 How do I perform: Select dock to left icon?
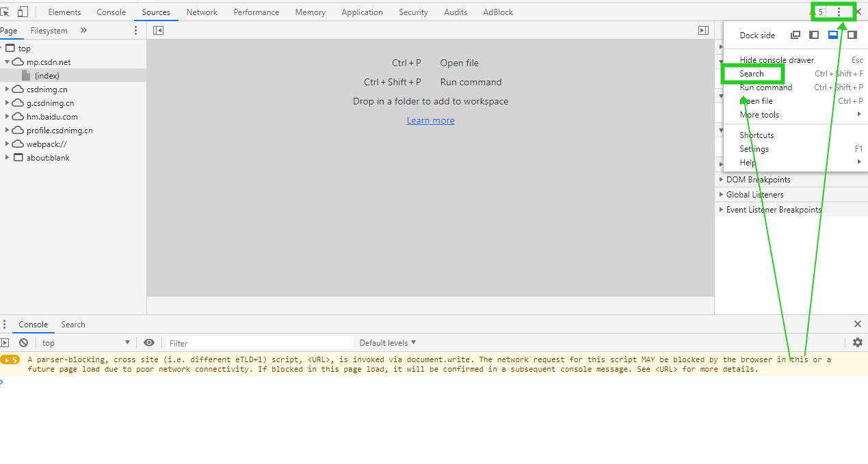814,35
